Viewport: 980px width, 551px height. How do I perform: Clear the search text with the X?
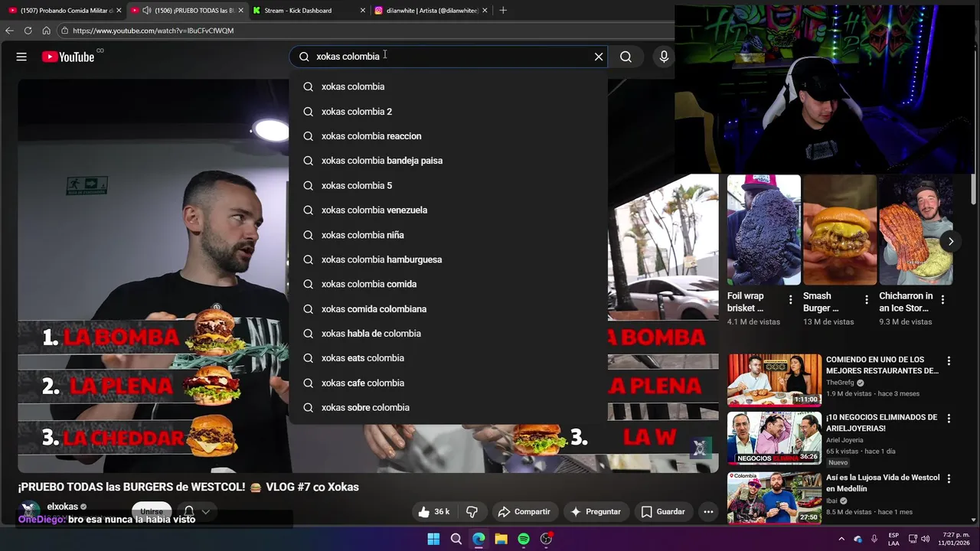[x=599, y=57]
